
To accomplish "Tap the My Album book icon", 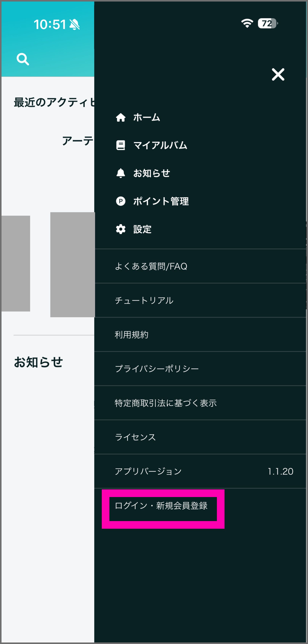I will click(121, 145).
